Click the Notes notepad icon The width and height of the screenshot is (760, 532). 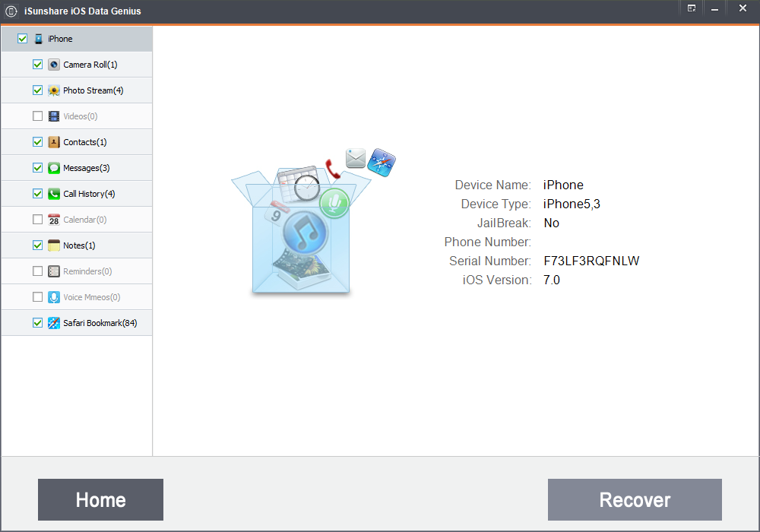(54, 245)
